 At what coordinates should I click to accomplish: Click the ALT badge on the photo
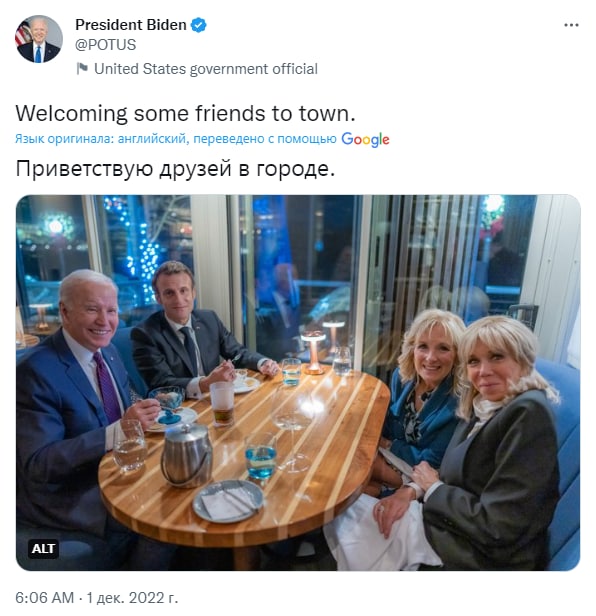(43, 548)
